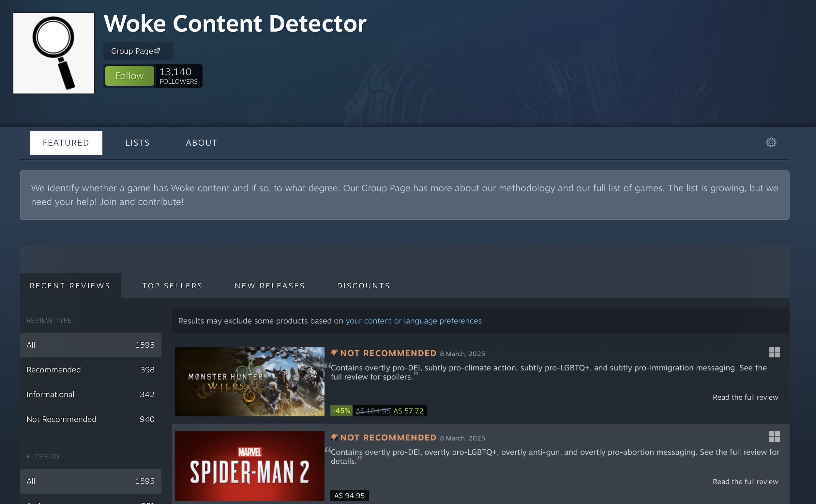Click thumbs-down icon on Monster Hunter Wilds review
This screenshot has width=816, height=504.
[334, 353]
